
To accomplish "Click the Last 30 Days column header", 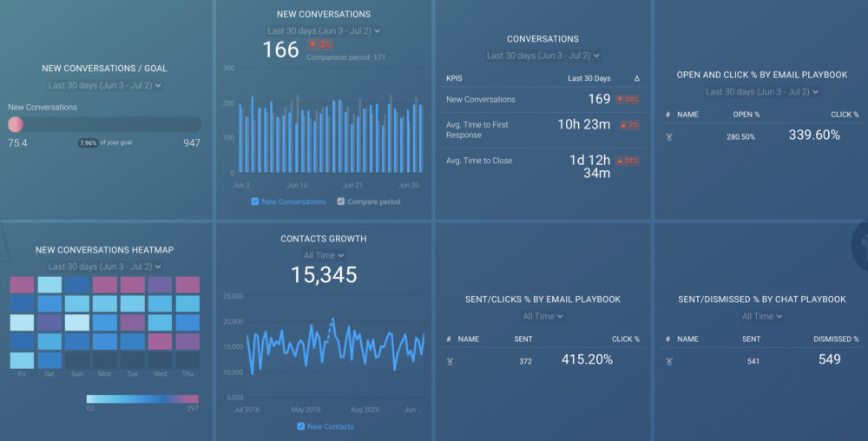I will click(x=589, y=79).
